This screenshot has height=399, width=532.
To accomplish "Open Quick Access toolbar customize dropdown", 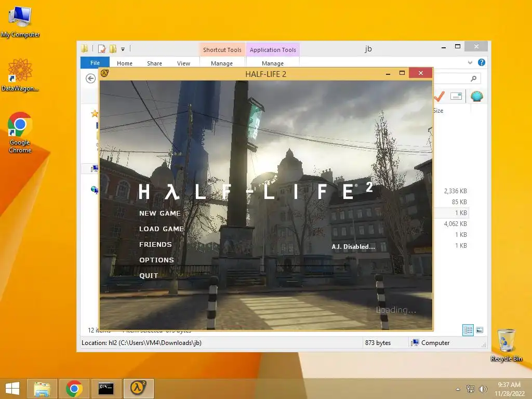I will click(123, 49).
